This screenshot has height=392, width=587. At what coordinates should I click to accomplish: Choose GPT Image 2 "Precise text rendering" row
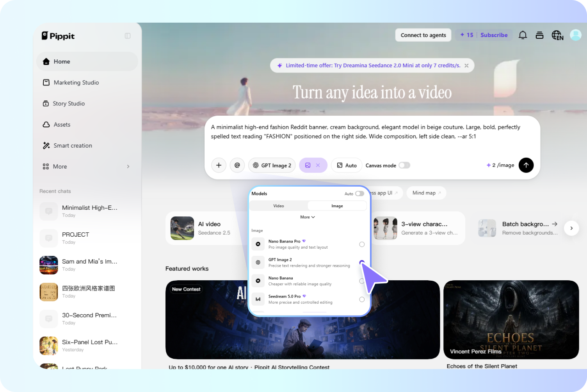308,263
